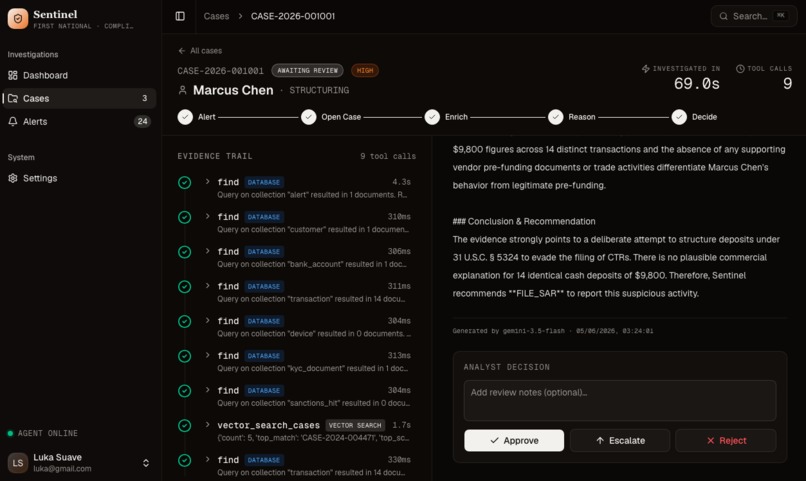Click the Alerts bell icon
The height and width of the screenshot is (481, 806).
coord(13,121)
